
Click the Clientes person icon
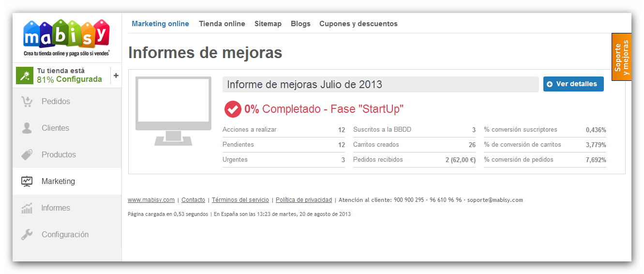click(27, 128)
